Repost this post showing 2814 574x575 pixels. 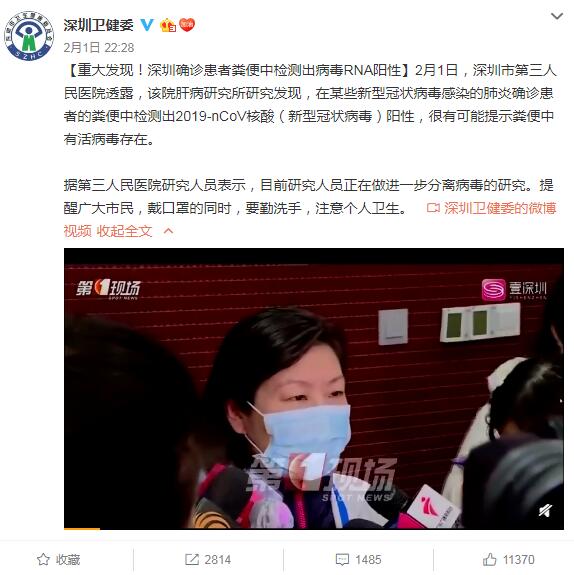[208, 560]
